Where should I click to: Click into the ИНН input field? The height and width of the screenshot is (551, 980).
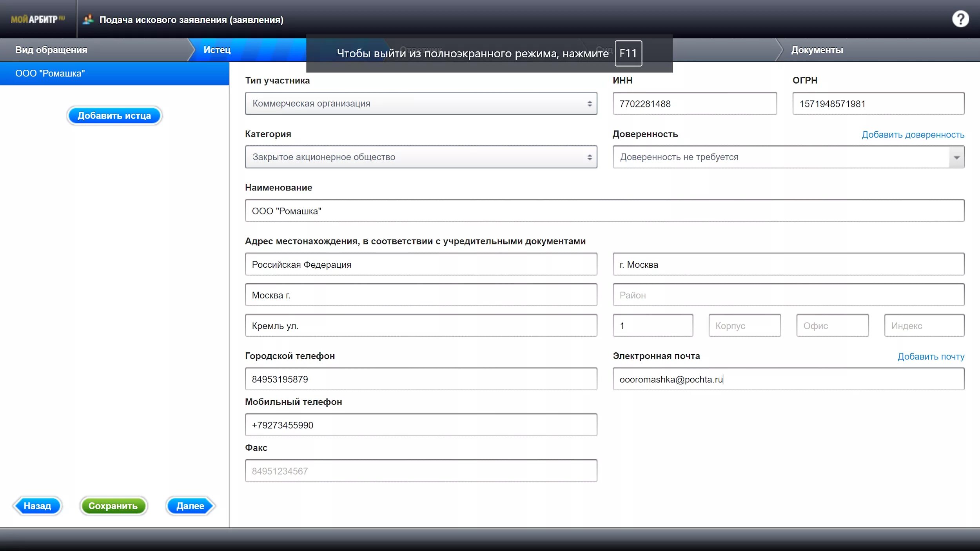click(694, 104)
